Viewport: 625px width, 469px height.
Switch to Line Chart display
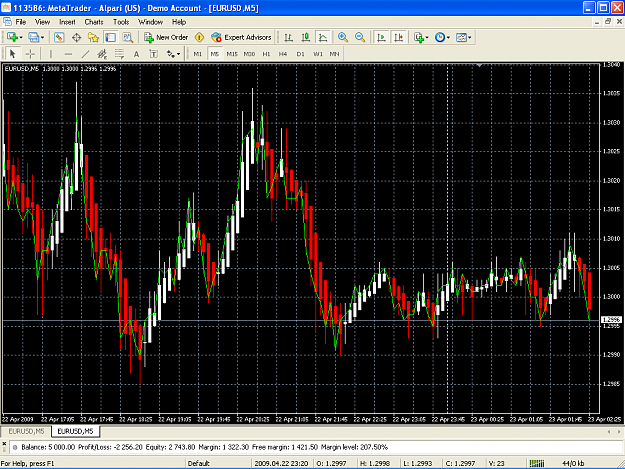(x=323, y=37)
